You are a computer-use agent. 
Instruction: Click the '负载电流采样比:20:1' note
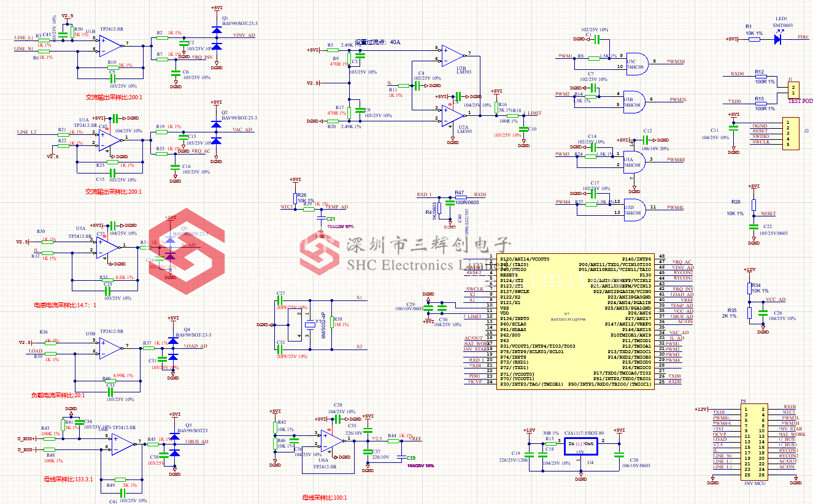58,395
